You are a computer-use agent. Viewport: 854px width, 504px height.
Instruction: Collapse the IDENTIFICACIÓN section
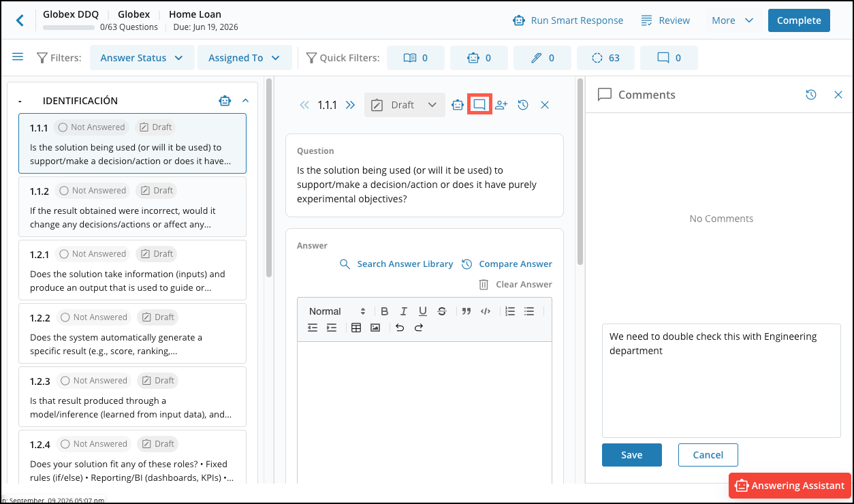[246, 101]
